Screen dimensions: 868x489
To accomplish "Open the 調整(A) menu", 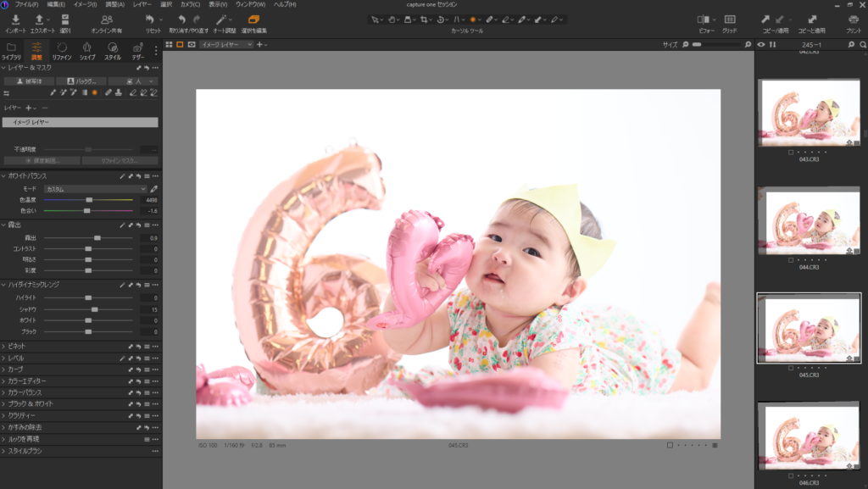I will pyautogui.click(x=114, y=4).
